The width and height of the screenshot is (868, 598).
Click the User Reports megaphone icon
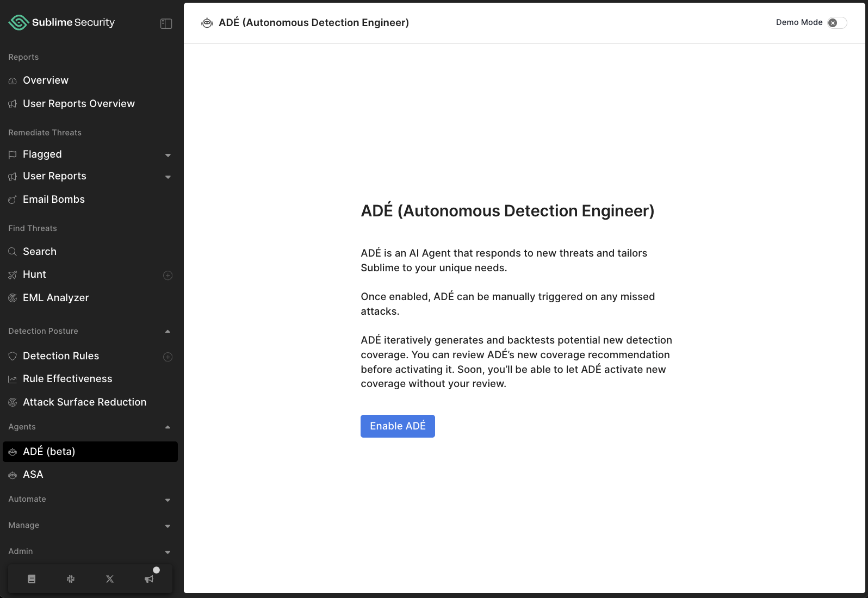(x=13, y=177)
